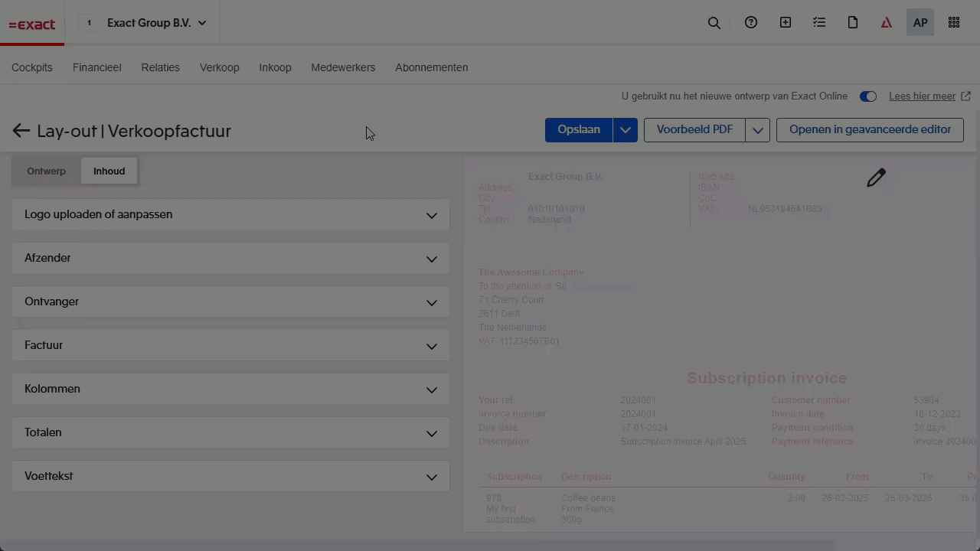Open the Relaties menu

tap(160, 67)
